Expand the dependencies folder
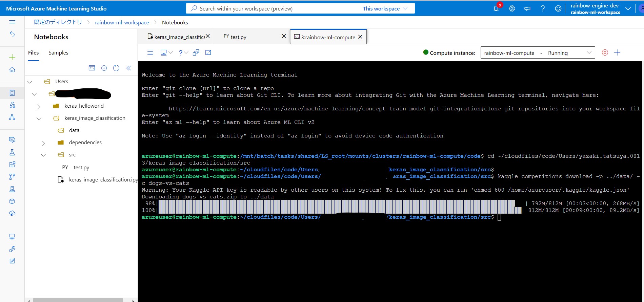Screen dimensions: 644x302 (43, 143)
